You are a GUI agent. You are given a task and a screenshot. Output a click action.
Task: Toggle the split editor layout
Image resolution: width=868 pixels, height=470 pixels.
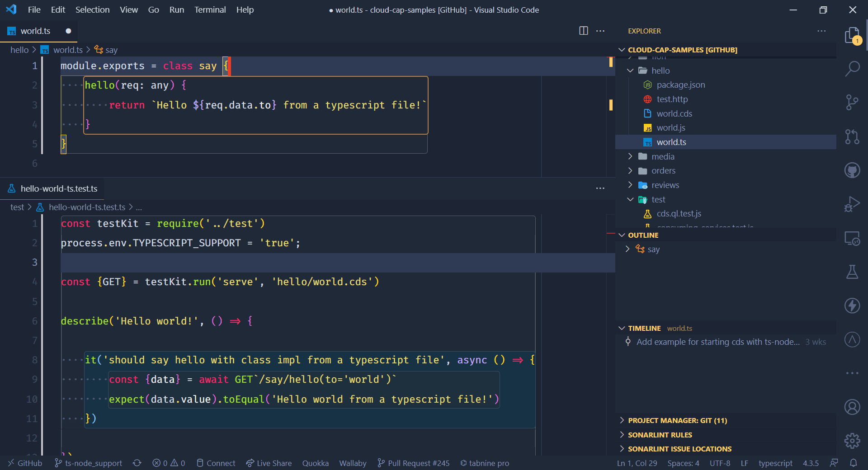(x=583, y=31)
